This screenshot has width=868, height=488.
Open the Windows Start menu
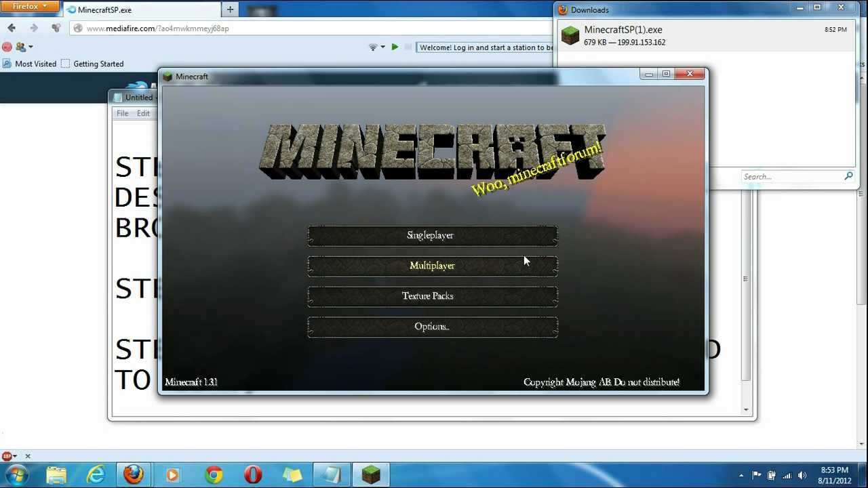(16, 474)
